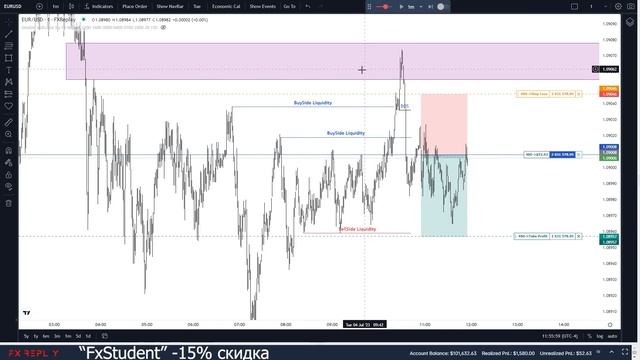
Task: Take a chart snapshot with camera icon
Action: pyautogui.click(x=631, y=7)
